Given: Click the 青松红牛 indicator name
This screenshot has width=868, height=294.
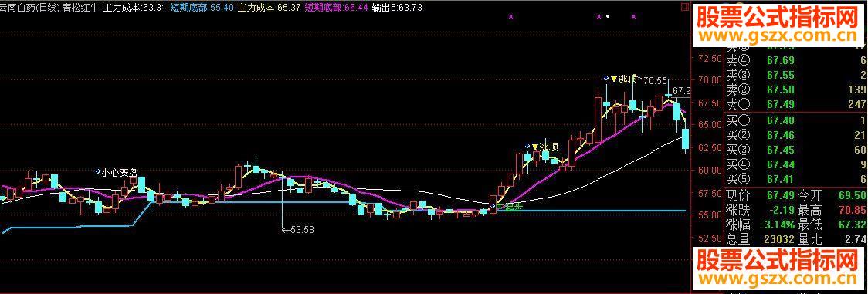Looking at the screenshot, I should 80,7.
